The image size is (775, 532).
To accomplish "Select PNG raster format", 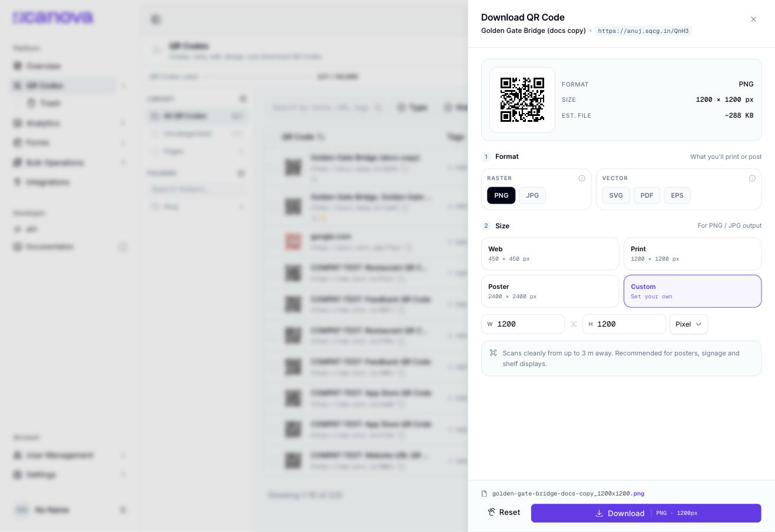I will tap(501, 195).
